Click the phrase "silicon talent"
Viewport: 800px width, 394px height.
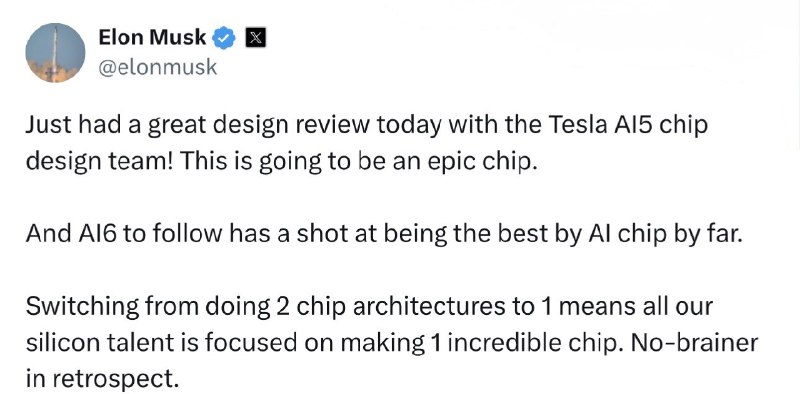pyautogui.click(x=98, y=343)
